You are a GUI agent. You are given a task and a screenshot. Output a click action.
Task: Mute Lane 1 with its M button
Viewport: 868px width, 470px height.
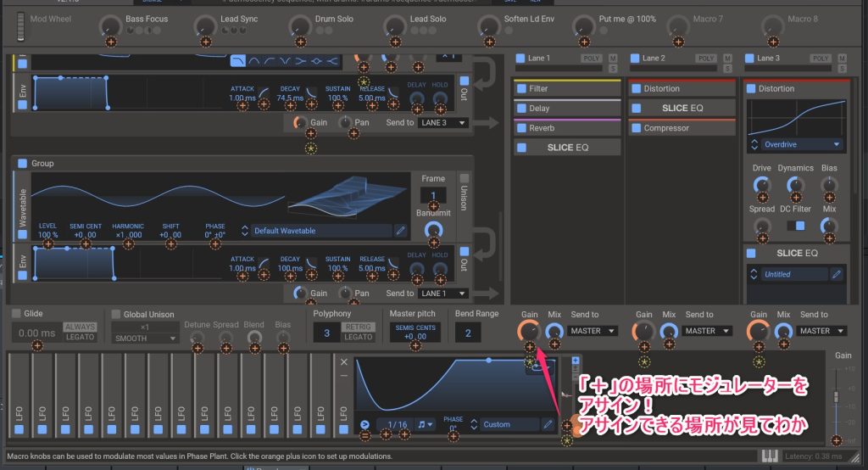613,57
